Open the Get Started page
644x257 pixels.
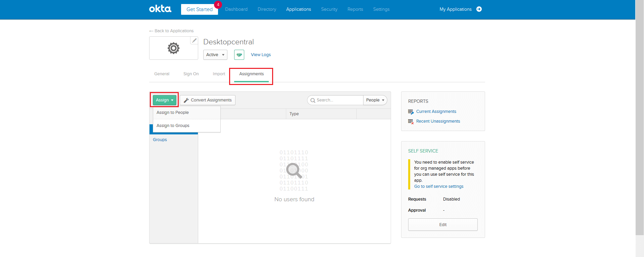[200, 9]
